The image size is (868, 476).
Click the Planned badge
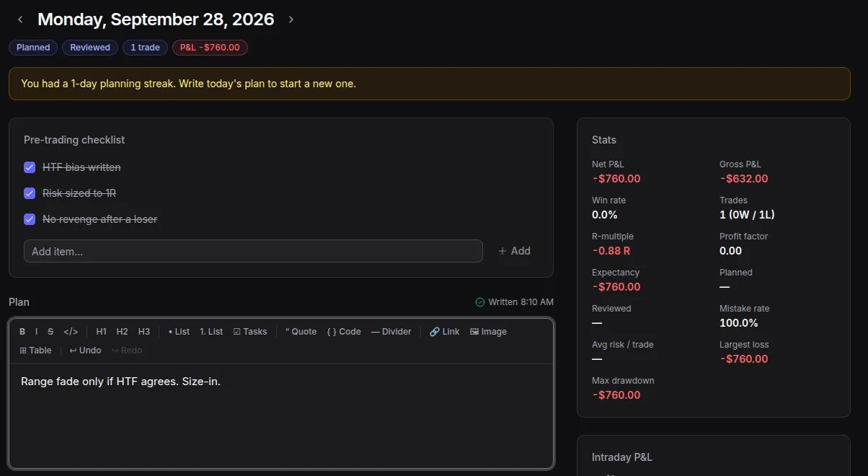coord(33,48)
